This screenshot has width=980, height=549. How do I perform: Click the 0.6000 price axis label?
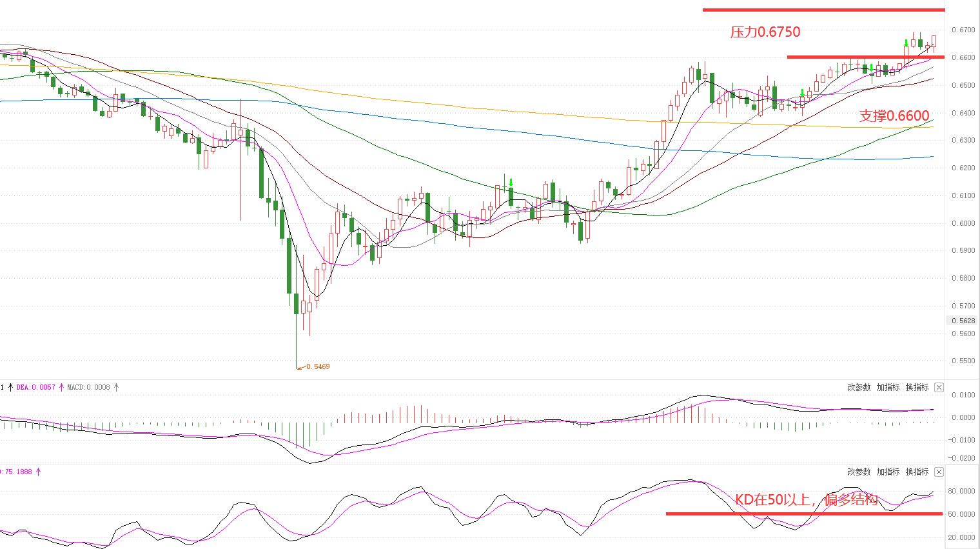tap(963, 223)
